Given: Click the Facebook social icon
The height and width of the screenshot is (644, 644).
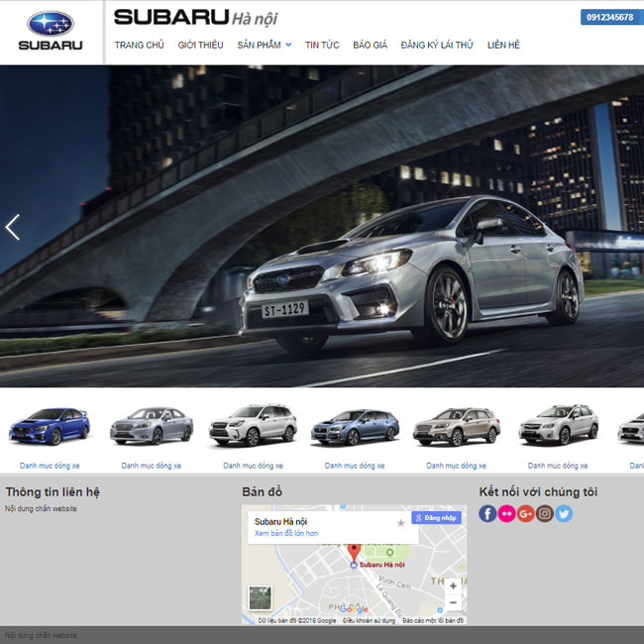Looking at the screenshot, I should click(x=487, y=513).
